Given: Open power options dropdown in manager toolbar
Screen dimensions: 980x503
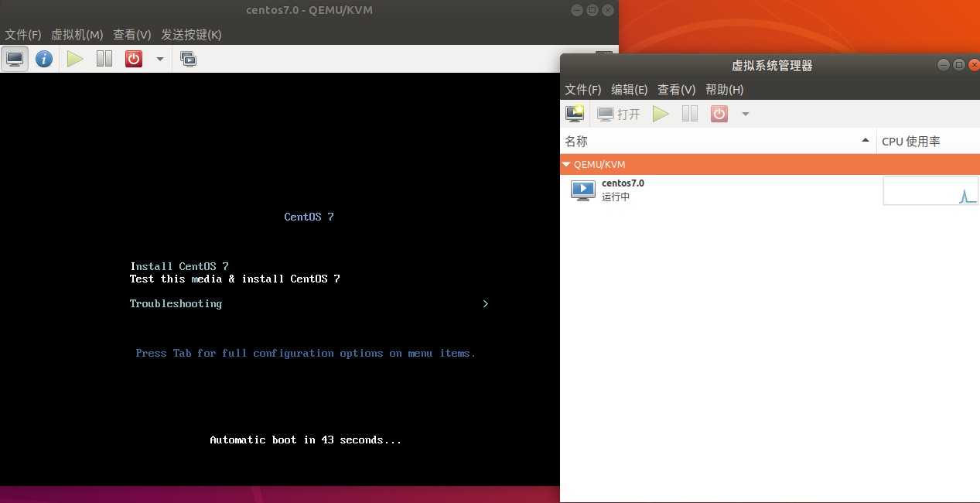Looking at the screenshot, I should click(x=746, y=114).
